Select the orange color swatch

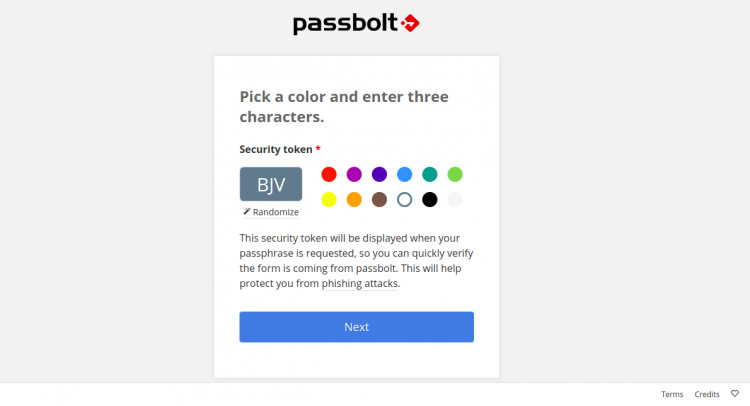[354, 199]
